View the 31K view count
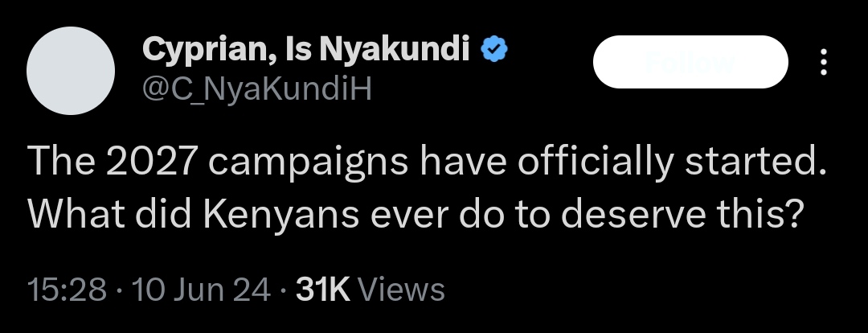Screen dimensions: 868x333 323,290
